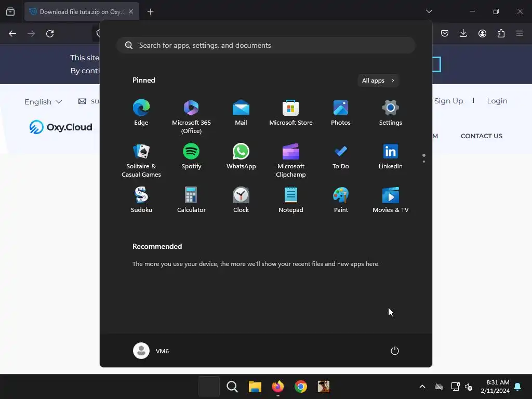Launch the Paint app
The height and width of the screenshot is (399, 532).
coord(341,199)
